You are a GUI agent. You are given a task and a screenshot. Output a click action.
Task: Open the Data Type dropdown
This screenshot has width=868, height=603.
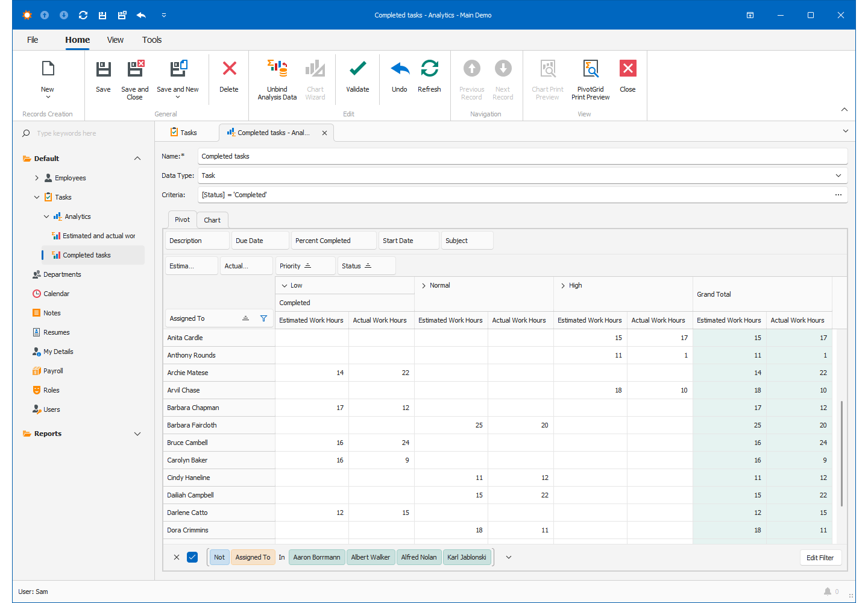tap(838, 175)
